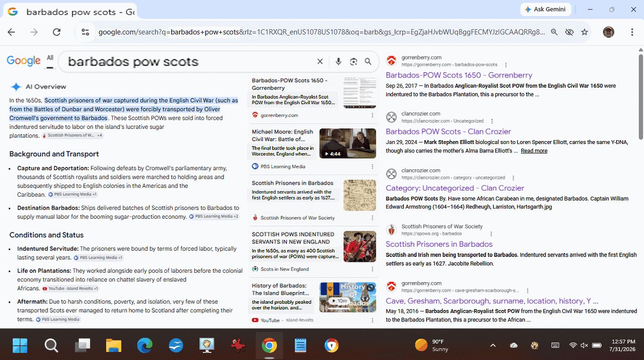Open History of Barbados video thumbnail
The width and height of the screenshot is (644, 360).
[348, 297]
